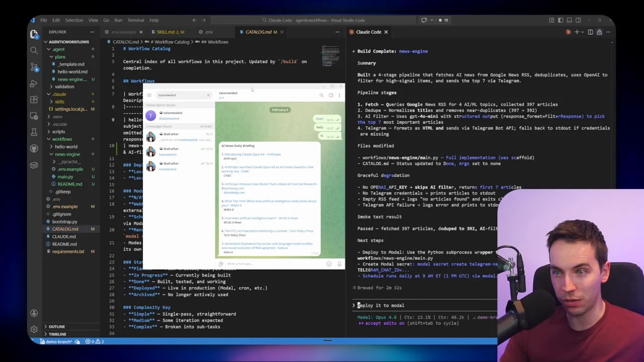Open the Run and Debug view

tap(34, 83)
